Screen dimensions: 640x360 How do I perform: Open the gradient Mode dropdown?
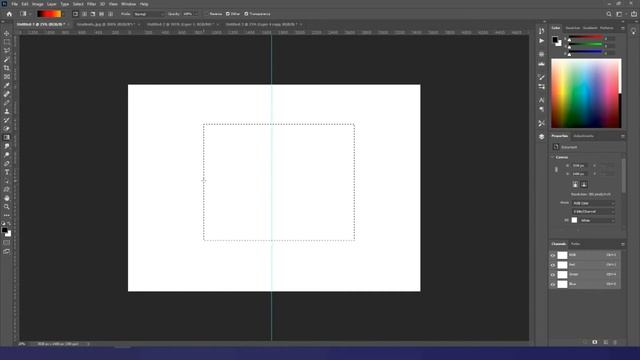[149, 14]
